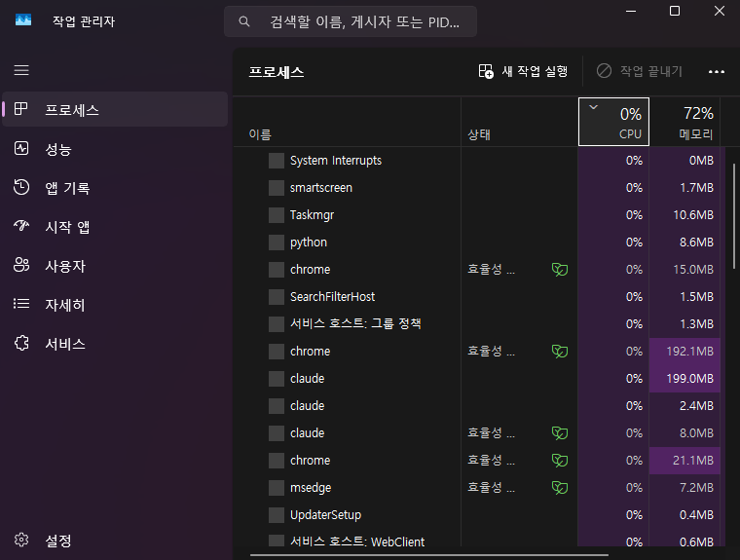The height and width of the screenshot is (560, 740).
Task: Click the python process icon
Action: coord(277,243)
